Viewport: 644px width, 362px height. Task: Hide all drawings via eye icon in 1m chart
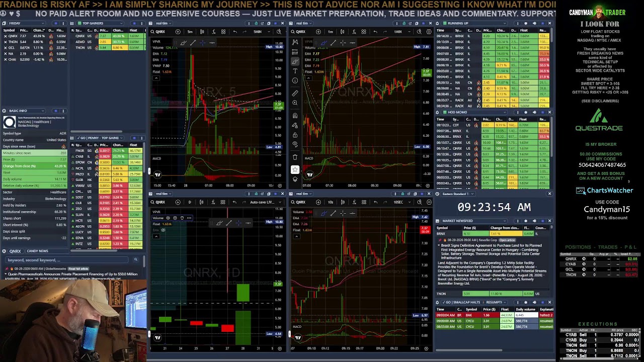tap(295, 144)
